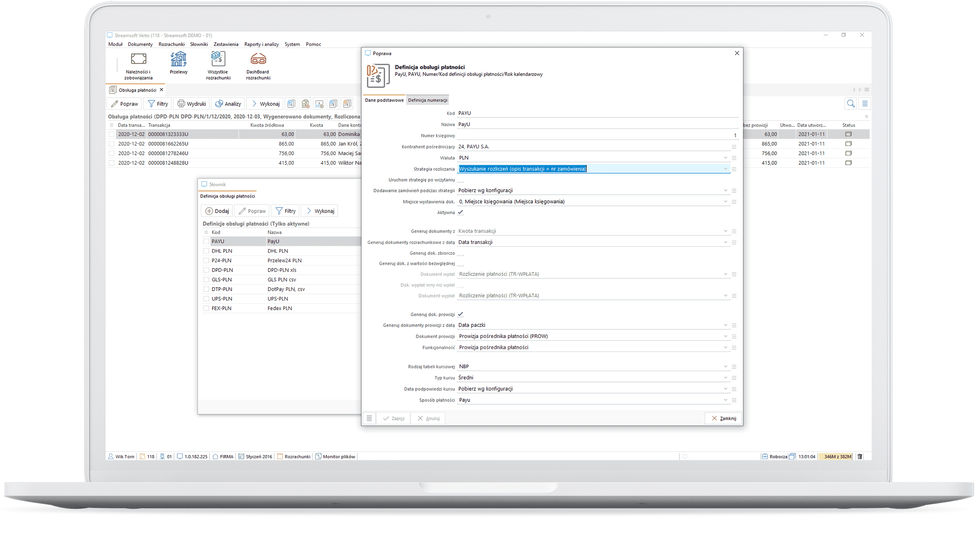Click the column settings icon in the Słownik table header

206,232
